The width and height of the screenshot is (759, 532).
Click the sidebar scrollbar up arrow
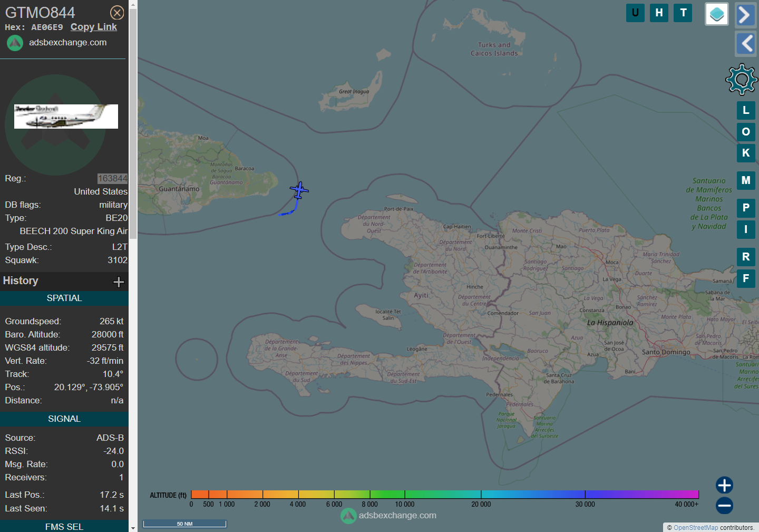click(x=133, y=4)
